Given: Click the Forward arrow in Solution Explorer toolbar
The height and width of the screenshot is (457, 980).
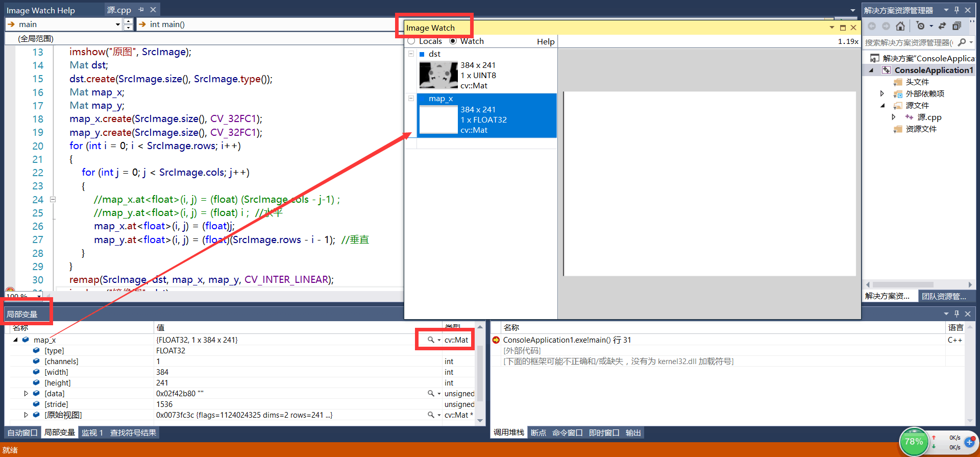Looking at the screenshot, I should pos(886,26).
